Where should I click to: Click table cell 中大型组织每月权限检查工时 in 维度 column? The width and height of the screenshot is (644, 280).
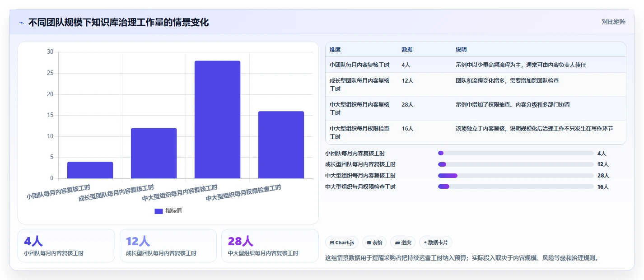click(359, 133)
